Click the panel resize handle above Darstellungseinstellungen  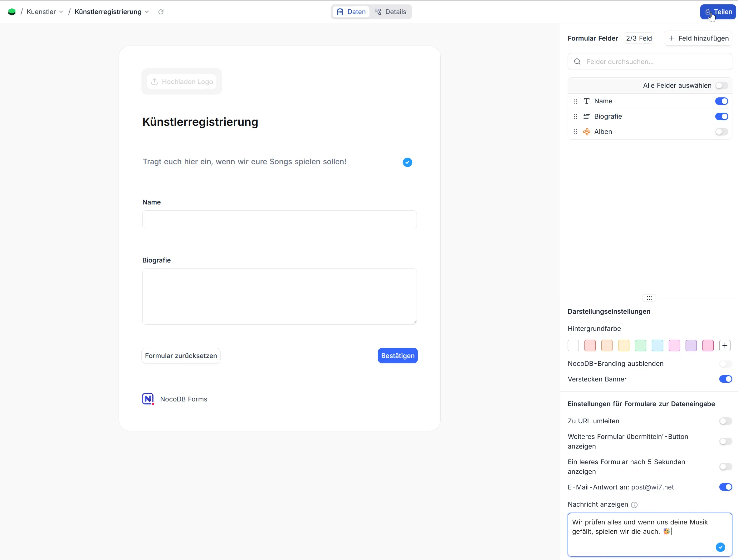click(649, 298)
